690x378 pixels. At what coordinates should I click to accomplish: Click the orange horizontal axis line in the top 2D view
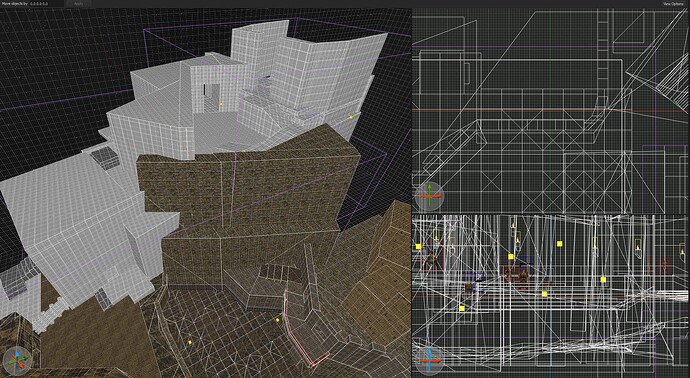[x=550, y=111]
